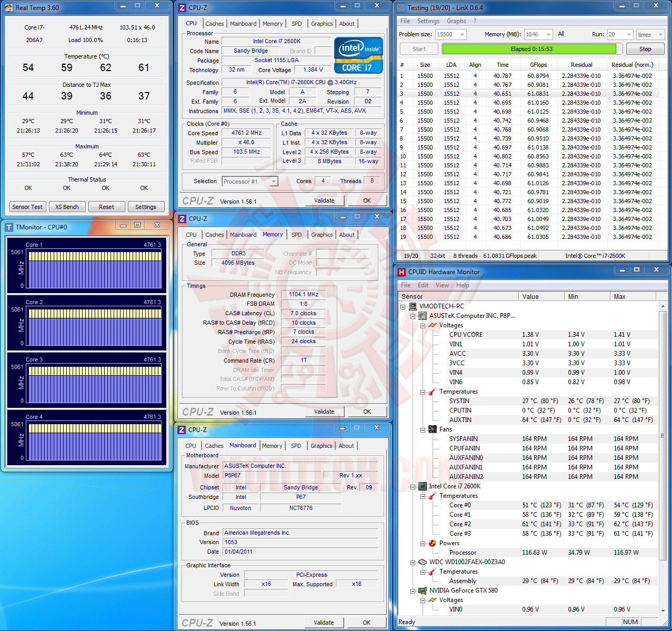Collapse the WDC WD1002FAEX node

coord(413,562)
